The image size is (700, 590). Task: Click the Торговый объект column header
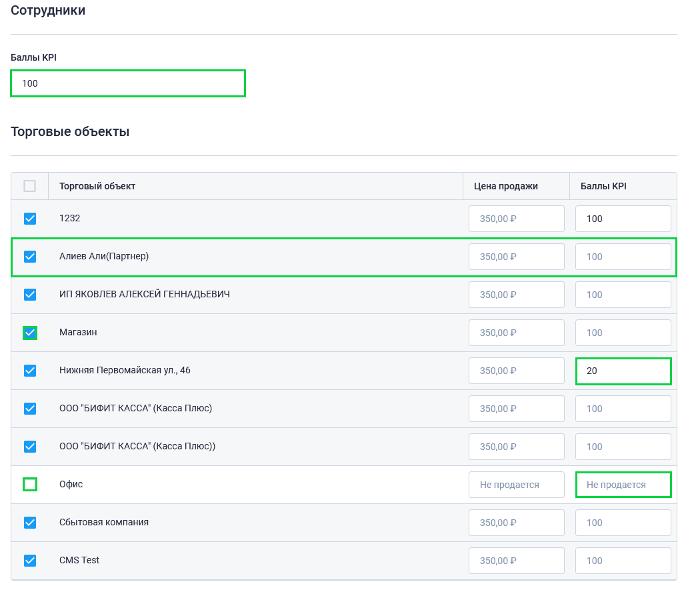pyautogui.click(x=97, y=186)
